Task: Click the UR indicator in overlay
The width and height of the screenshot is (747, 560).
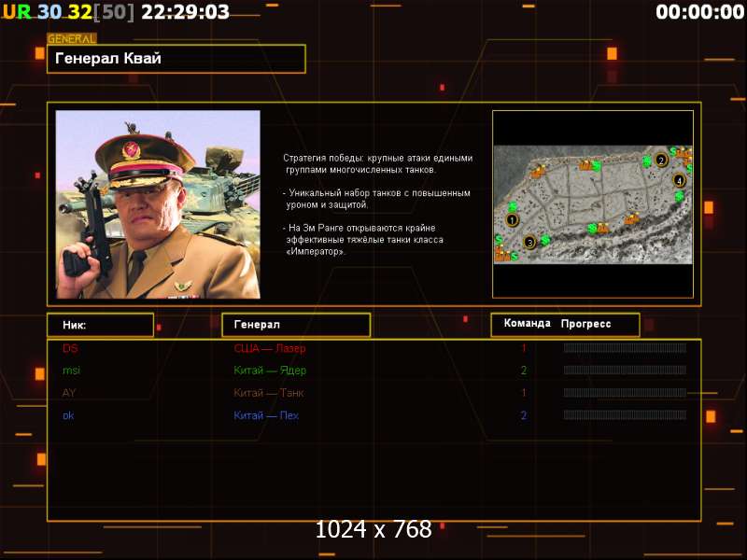Action: [17, 12]
